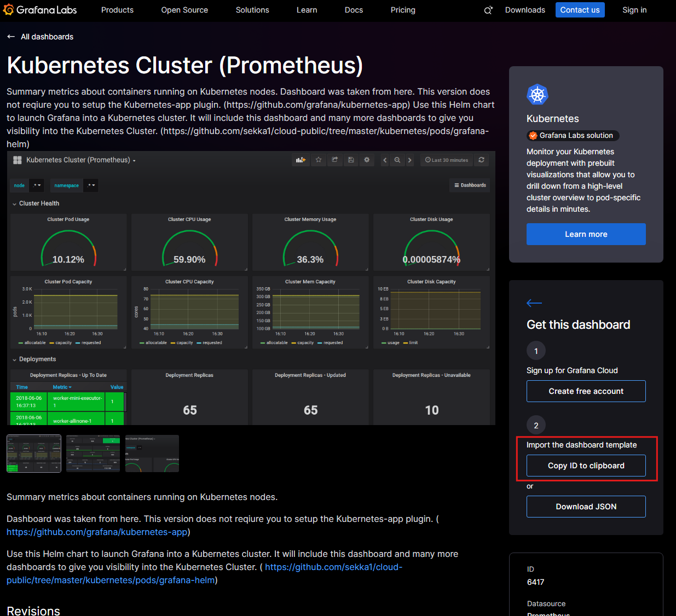Click the shift time forward arrow in preview

[409, 160]
